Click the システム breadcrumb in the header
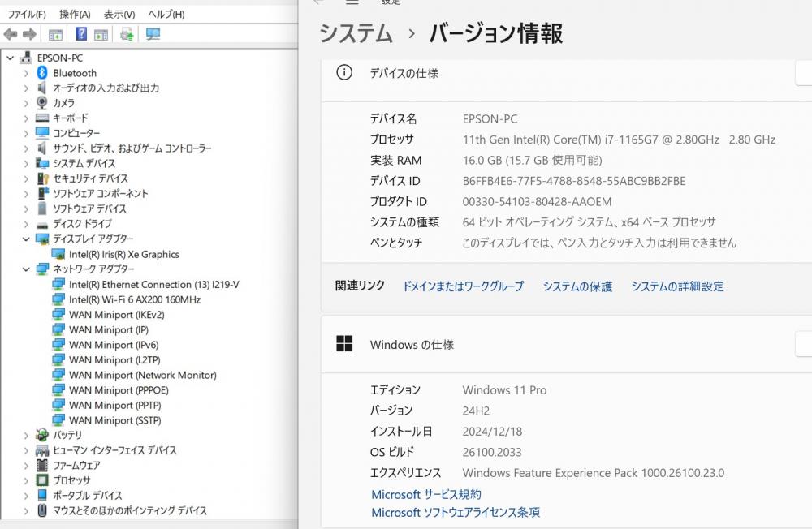 pos(356,33)
